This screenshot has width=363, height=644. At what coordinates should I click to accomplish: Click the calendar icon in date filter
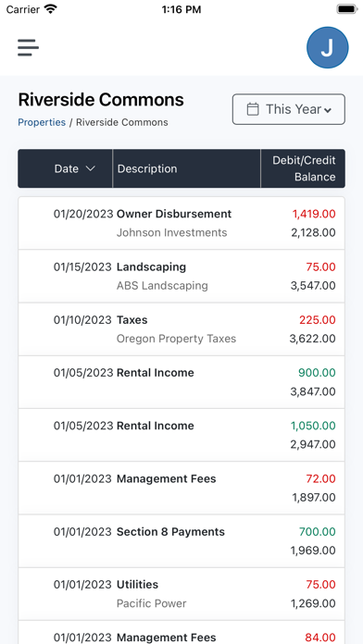click(253, 109)
